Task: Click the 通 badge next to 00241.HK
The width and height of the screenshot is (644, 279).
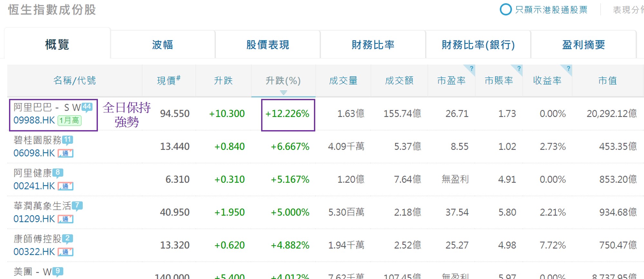Action: click(x=65, y=186)
